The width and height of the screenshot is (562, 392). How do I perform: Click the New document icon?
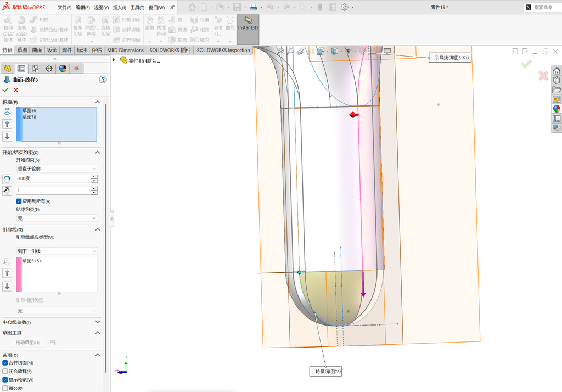[x=204, y=7]
